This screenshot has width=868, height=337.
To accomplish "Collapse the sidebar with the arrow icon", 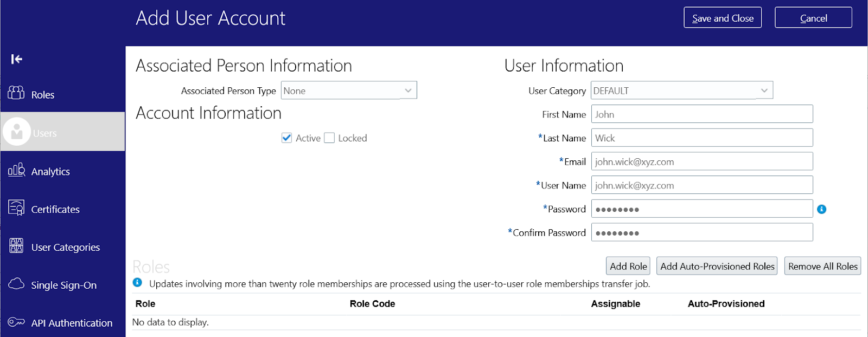I will pos(17,59).
